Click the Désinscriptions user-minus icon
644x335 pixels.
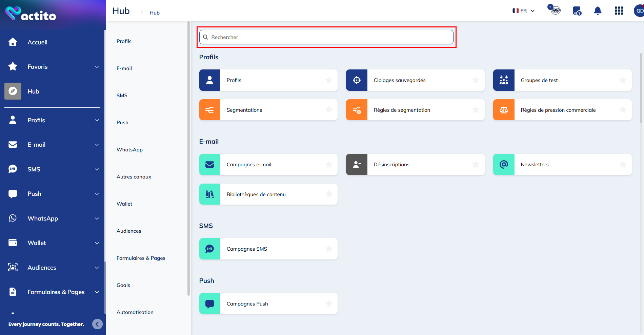click(357, 165)
